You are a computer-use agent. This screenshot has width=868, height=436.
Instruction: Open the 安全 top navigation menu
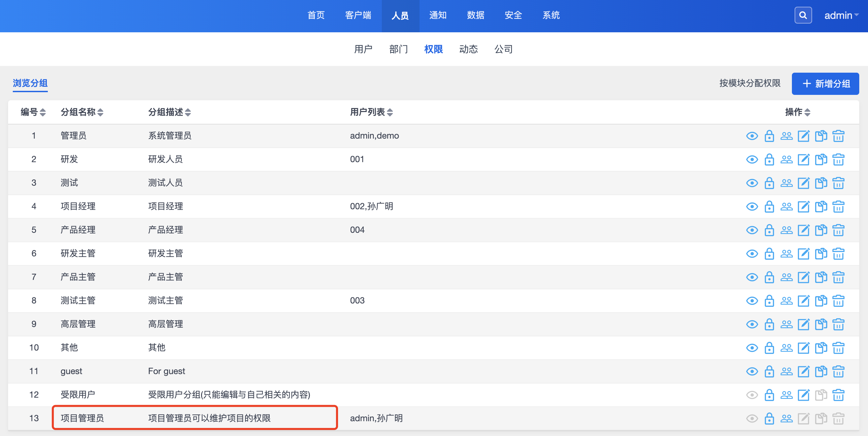[513, 15]
